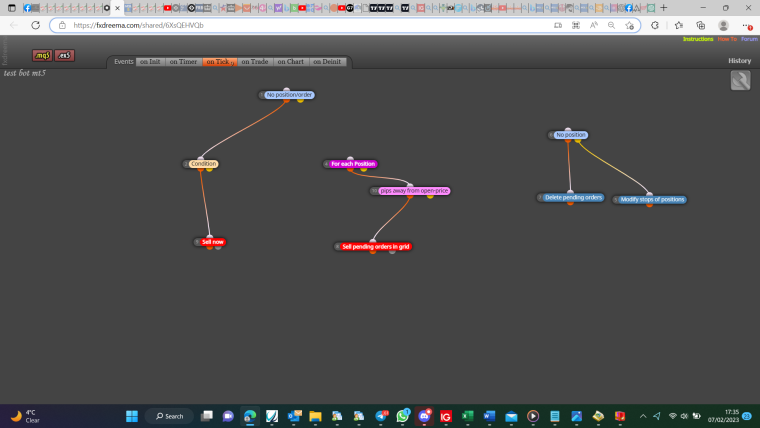Click the Delete pending orders block
760x428 pixels.
pyautogui.click(x=573, y=197)
